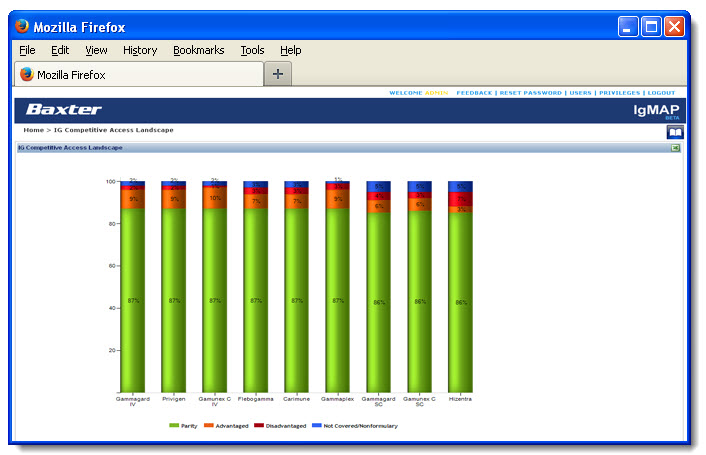
Task: Click the Gamunex C SC bar's green segment
Action: point(420,302)
